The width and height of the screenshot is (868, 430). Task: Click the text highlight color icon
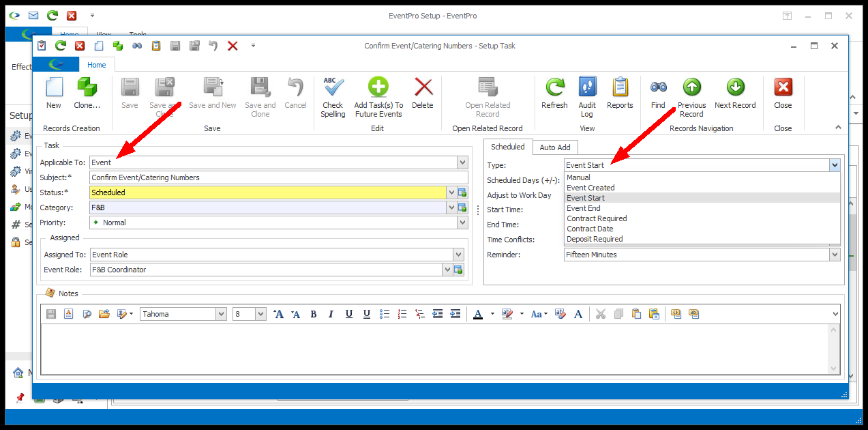click(507, 314)
